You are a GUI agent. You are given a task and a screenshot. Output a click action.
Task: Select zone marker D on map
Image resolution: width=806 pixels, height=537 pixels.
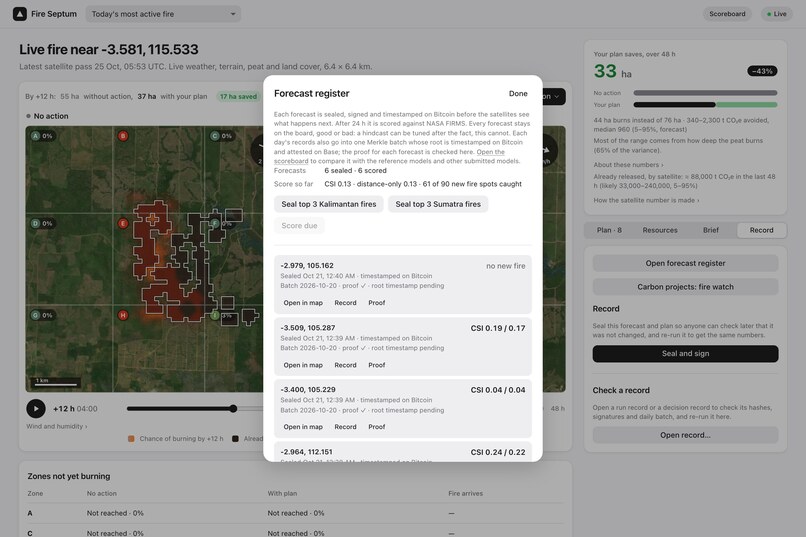pyautogui.click(x=35, y=224)
